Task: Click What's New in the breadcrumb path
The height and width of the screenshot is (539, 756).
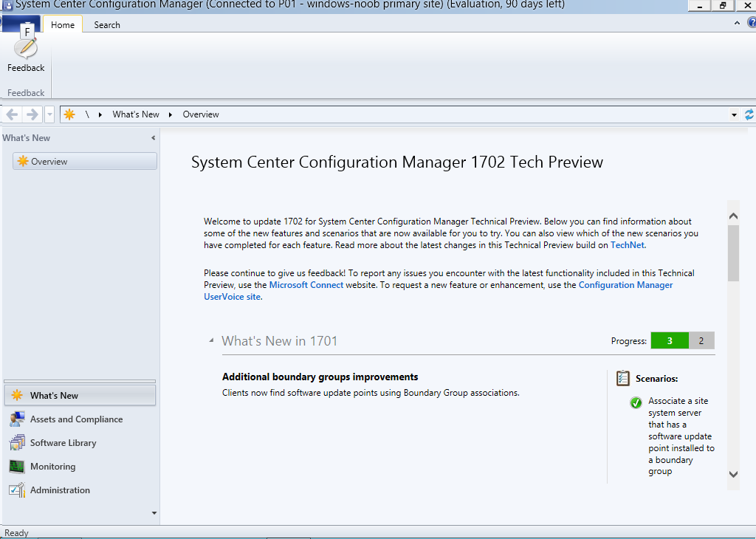Action: coord(136,114)
